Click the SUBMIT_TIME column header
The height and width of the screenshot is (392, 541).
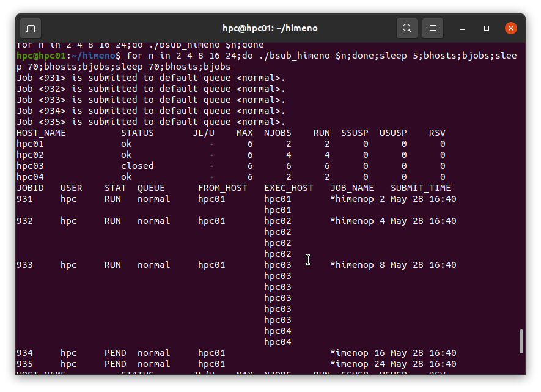(421, 188)
